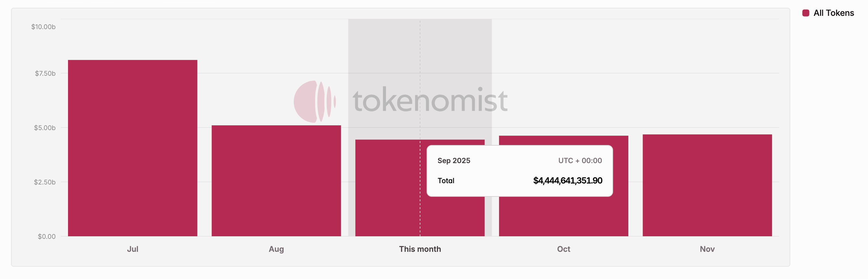Click the Oct axis label
The width and height of the screenshot is (868, 279).
click(564, 249)
